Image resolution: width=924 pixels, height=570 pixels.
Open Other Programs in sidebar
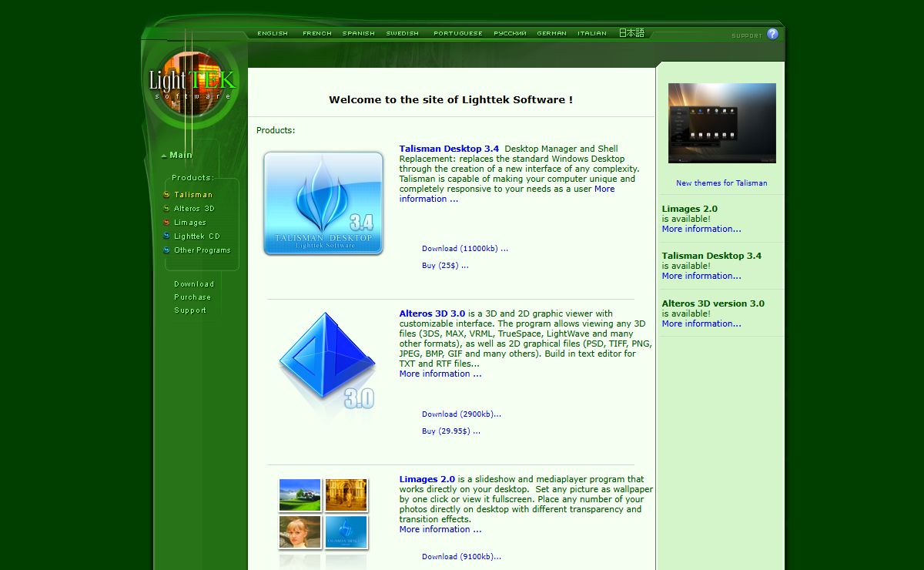[x=203, y=250]
